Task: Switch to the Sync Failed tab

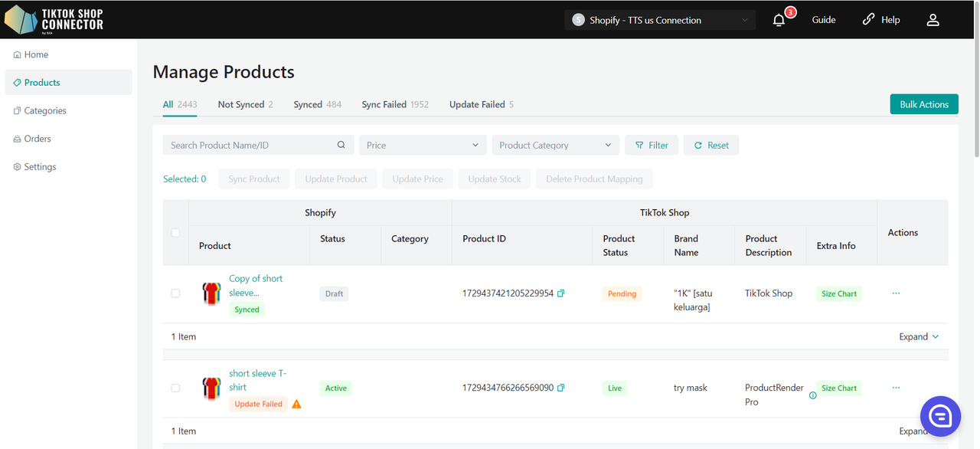Action: pyautogui.click(x=394, y=104)
